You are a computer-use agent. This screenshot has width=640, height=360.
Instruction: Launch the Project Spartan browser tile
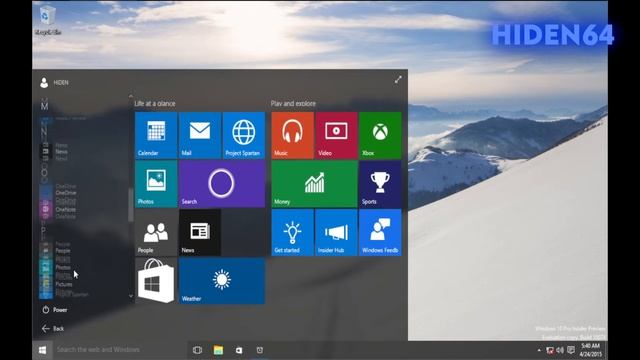[x=244, y=135]
